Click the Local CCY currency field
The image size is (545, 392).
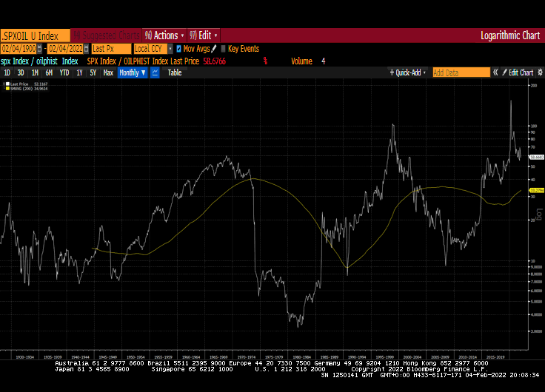click(x=150, y=49)
